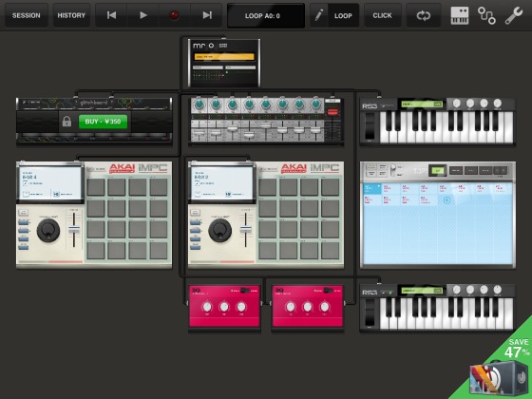
Task: Click the third channel fader on the mixer
Action: click(232, 128)
